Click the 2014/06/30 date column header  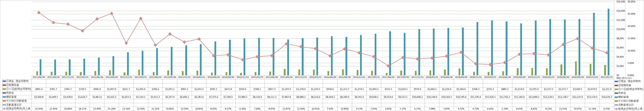click(213, 77)
